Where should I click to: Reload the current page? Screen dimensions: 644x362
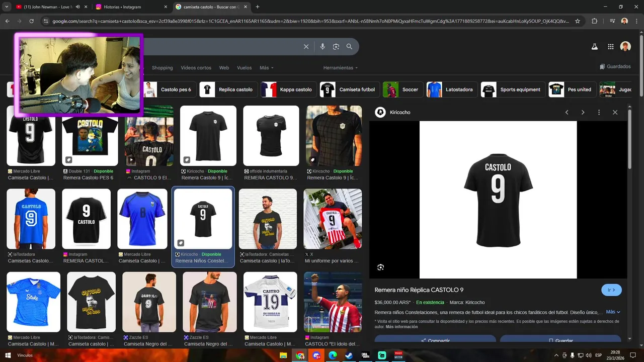32,21
